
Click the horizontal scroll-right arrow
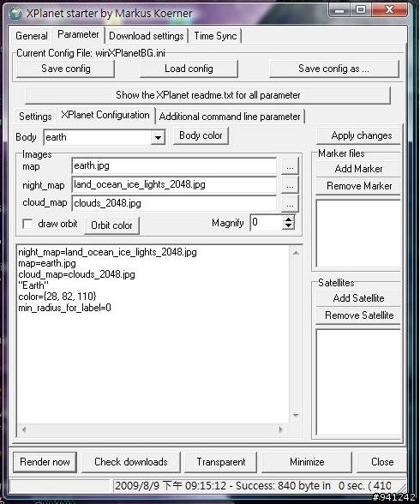(x=281, y=429)
